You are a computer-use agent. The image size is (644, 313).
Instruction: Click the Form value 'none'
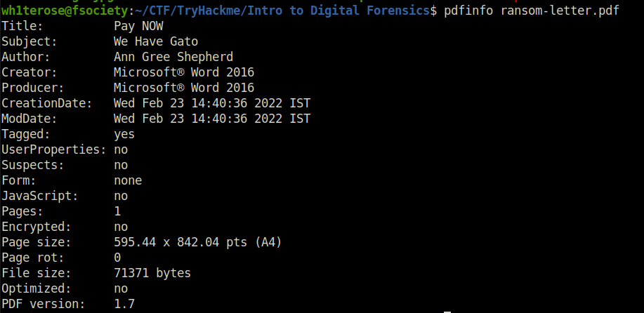128,181
